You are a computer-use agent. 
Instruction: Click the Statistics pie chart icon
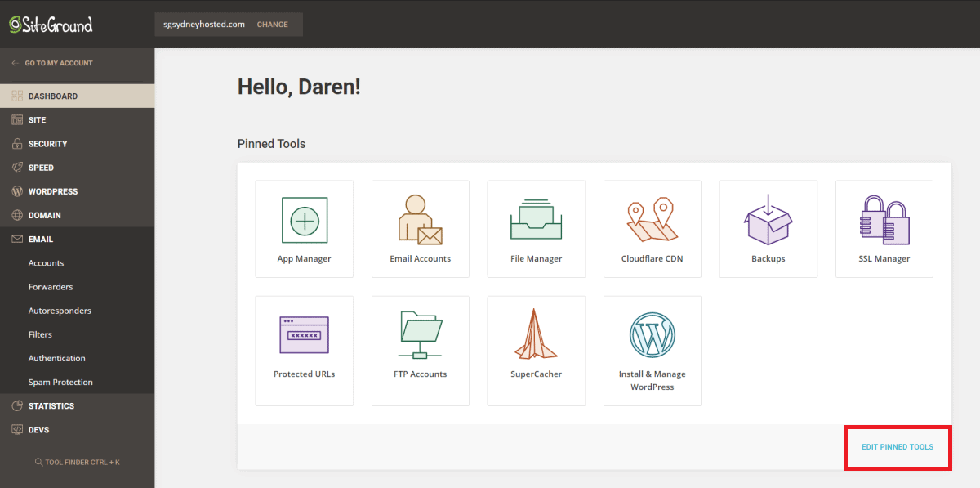(x=17, y=406)
